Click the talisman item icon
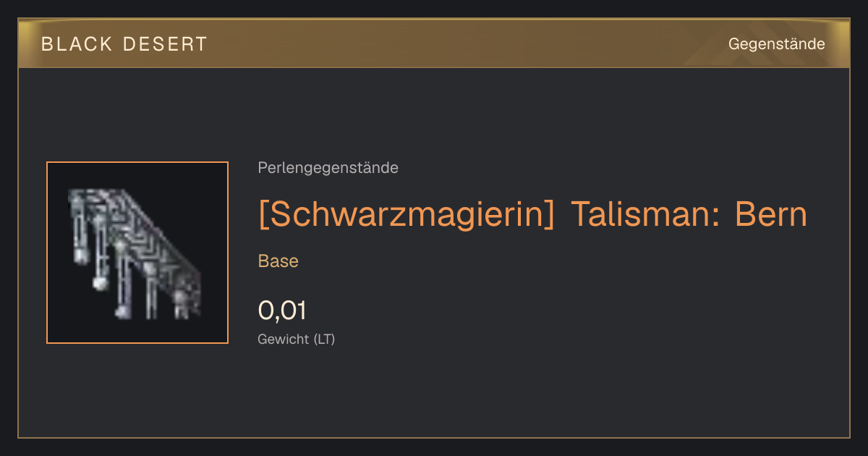The height and width of the screenshot is (456, 868). (137, 253)
